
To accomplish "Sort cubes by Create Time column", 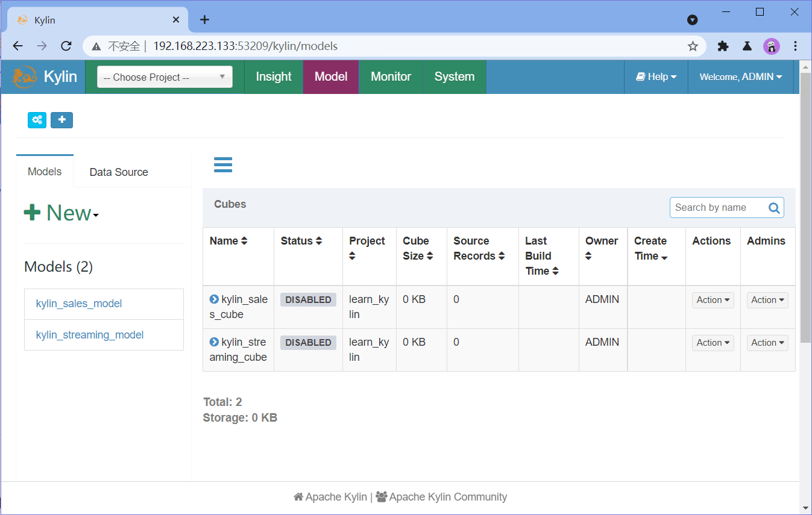I will tap(651, 248).
